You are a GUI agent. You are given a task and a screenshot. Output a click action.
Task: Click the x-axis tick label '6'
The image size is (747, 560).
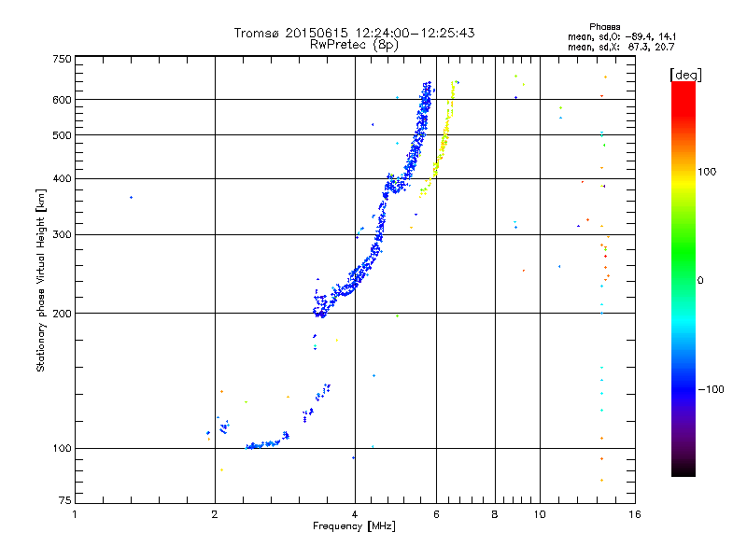click(436, 514)
